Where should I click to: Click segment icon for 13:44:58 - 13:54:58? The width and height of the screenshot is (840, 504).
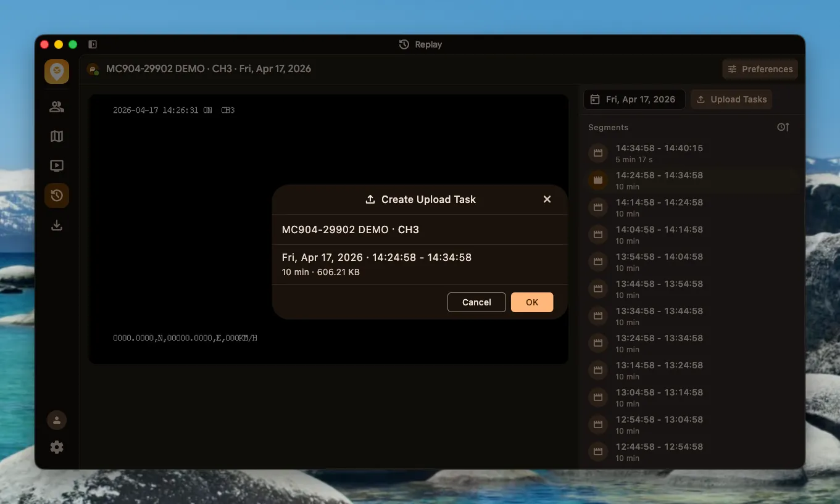click(597, 289)
